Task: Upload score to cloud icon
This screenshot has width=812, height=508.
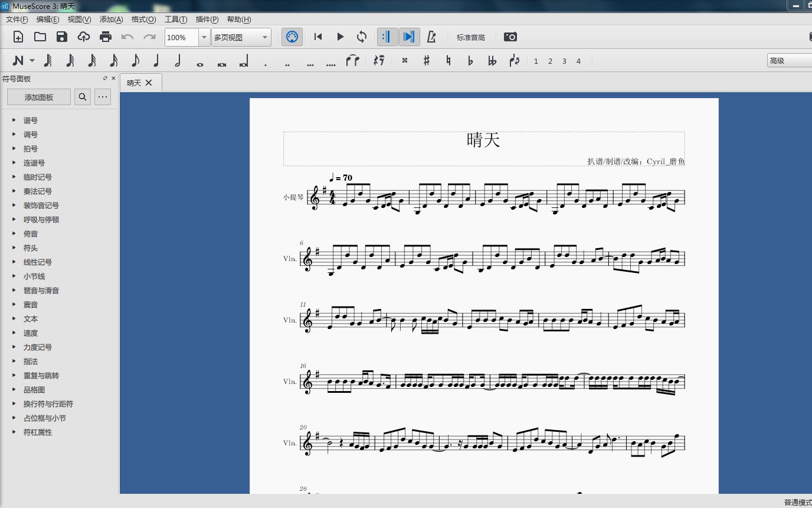Action: click(84, 37)
